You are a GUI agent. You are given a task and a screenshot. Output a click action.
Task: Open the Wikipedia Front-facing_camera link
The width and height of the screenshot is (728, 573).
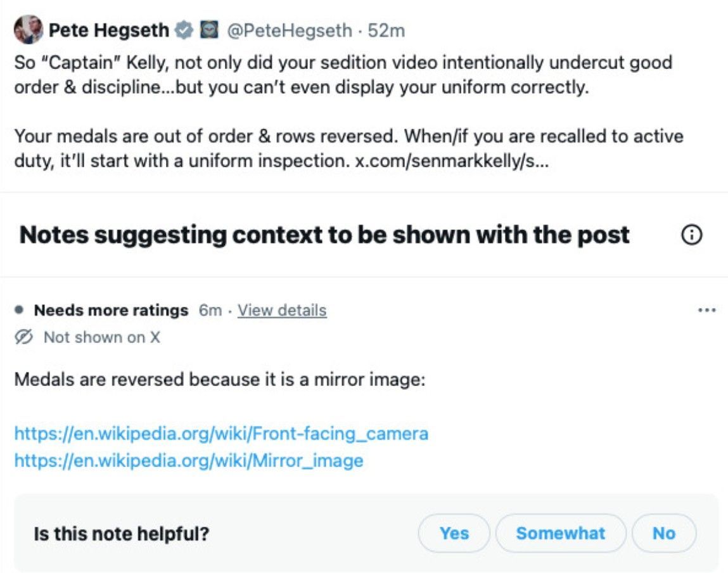[221, 434]
